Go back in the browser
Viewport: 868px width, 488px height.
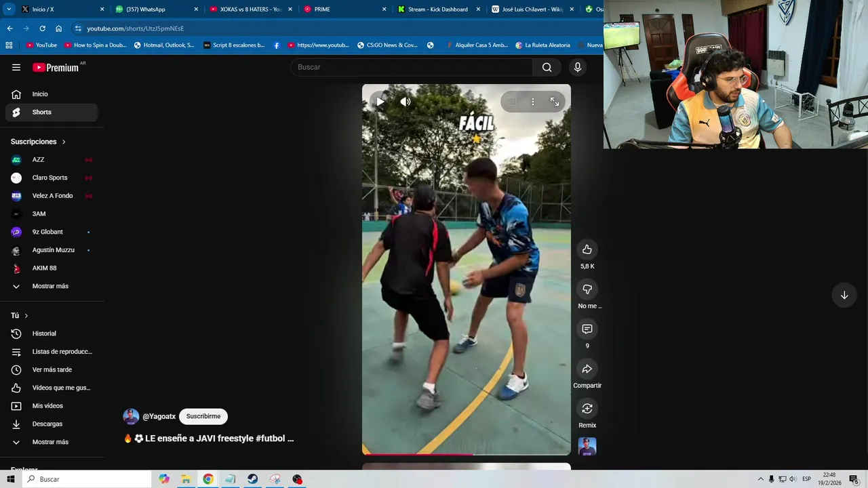tap(9, 28)
